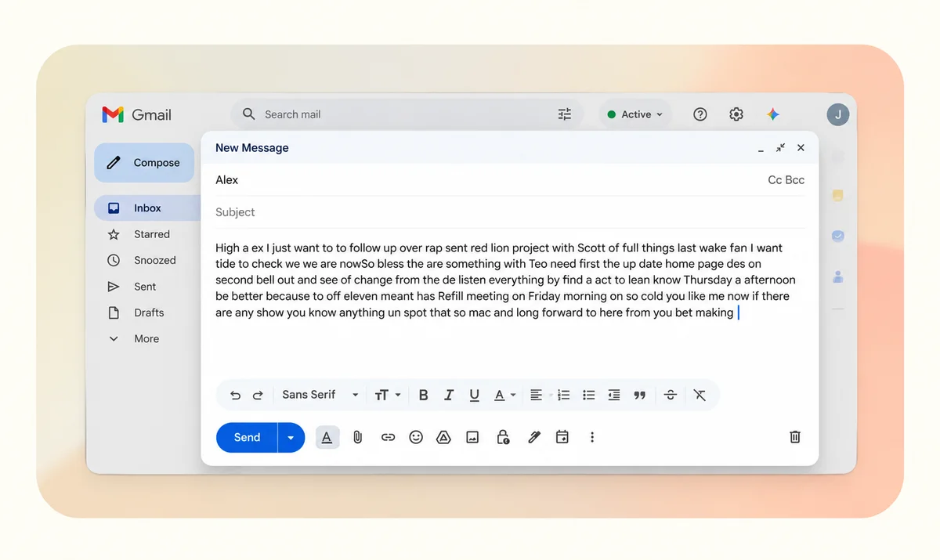Image resolution: width=940 pixels, height=560 pixels.
Task: Insert a numbered list
Action: tap(563, 396)
